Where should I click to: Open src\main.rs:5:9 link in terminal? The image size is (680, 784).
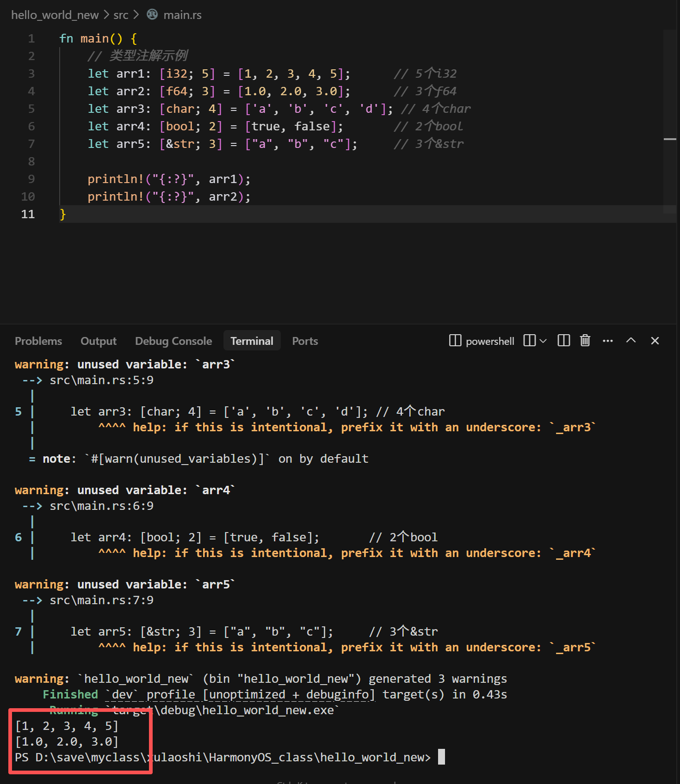(101, 380)
